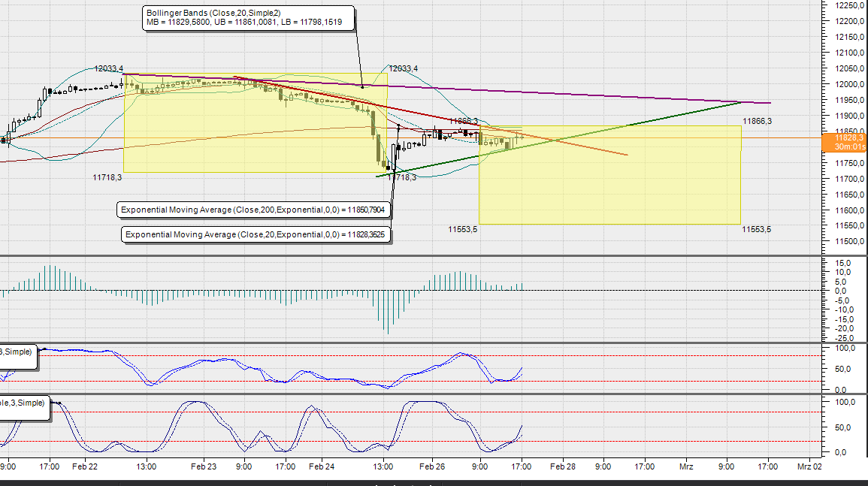Click the Feb 26 date label
The image size is (868, 486).
pyautogui.click(x=432, y=466)
